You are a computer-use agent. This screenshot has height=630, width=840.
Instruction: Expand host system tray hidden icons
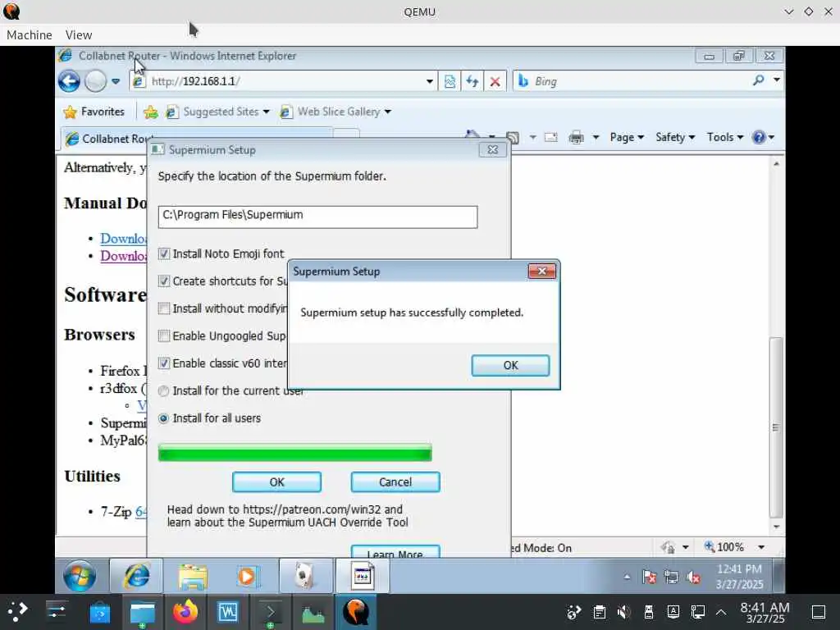[721, 612]
